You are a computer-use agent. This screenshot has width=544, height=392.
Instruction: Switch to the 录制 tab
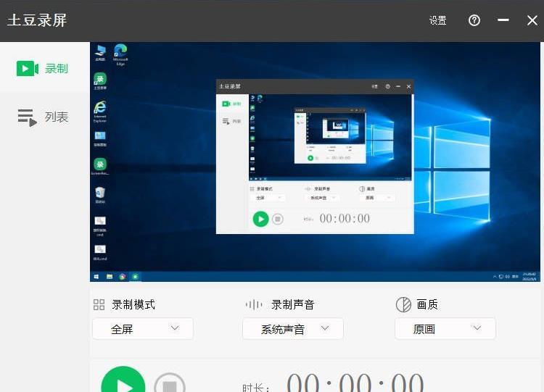click(44, 69)
